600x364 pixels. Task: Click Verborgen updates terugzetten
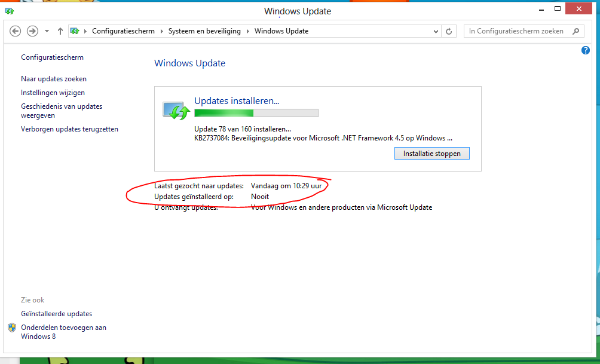[x=70, y=129]
